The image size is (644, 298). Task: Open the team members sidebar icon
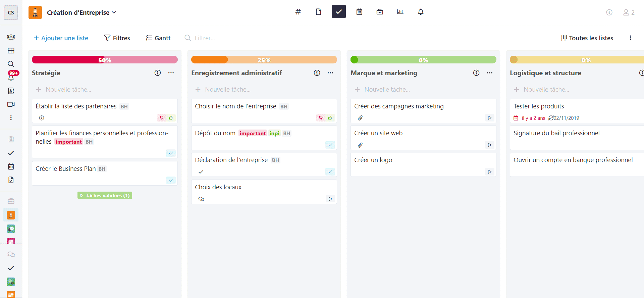click(11, 37)
